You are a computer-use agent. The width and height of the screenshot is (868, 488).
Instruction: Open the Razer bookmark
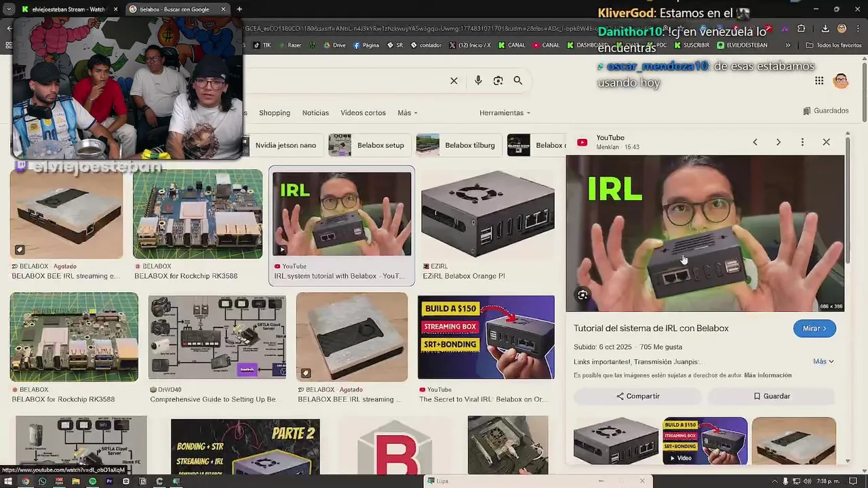tap(289, 45)
